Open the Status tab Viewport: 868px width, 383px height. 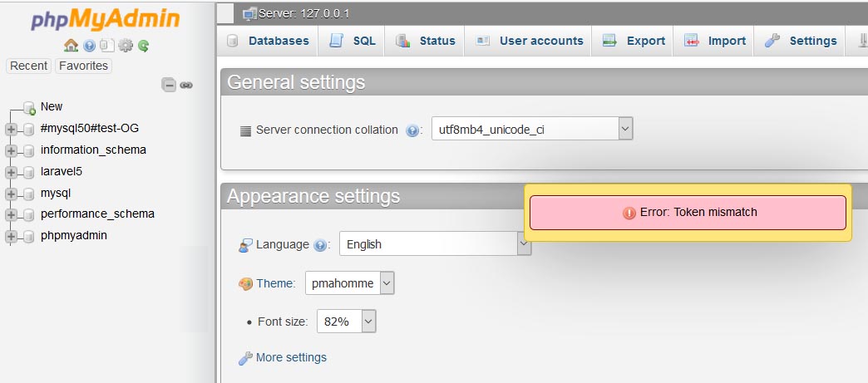(425, 41)
